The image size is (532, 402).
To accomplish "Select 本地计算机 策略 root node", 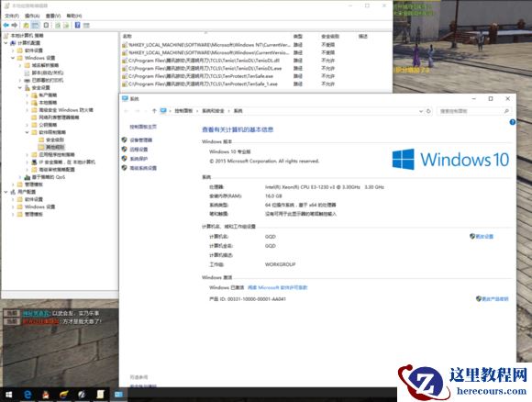I will (x=28, y=35).
